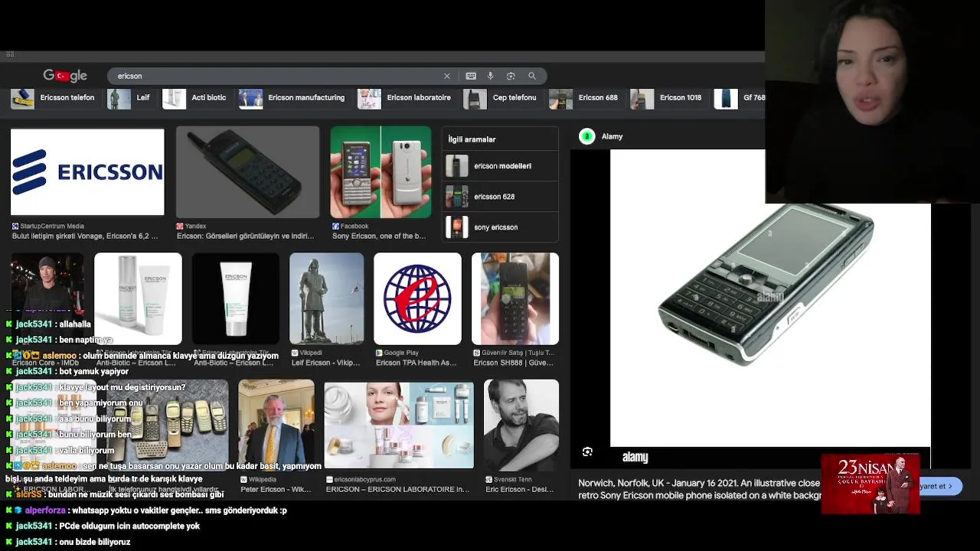Click the 'Leif Ericson - Vikip...' caption
The height and width of the screenshot is (551, 980).
coord(325,363)
